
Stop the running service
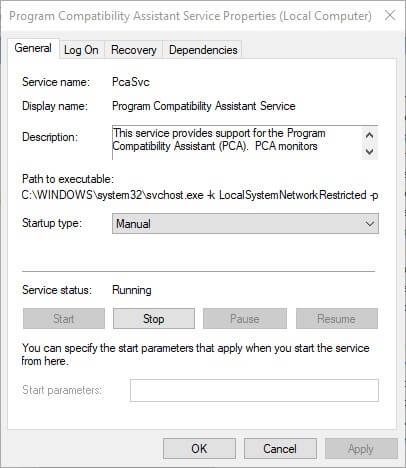154,319
